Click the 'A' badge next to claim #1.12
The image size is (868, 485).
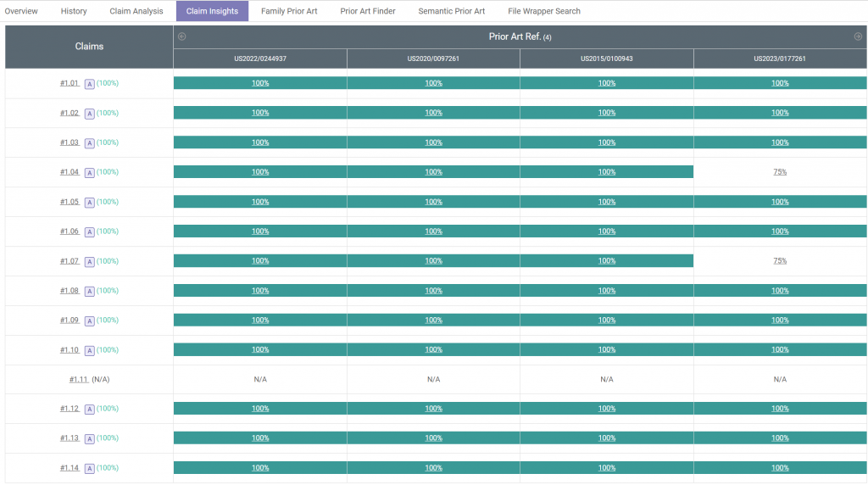coord(89,410)
